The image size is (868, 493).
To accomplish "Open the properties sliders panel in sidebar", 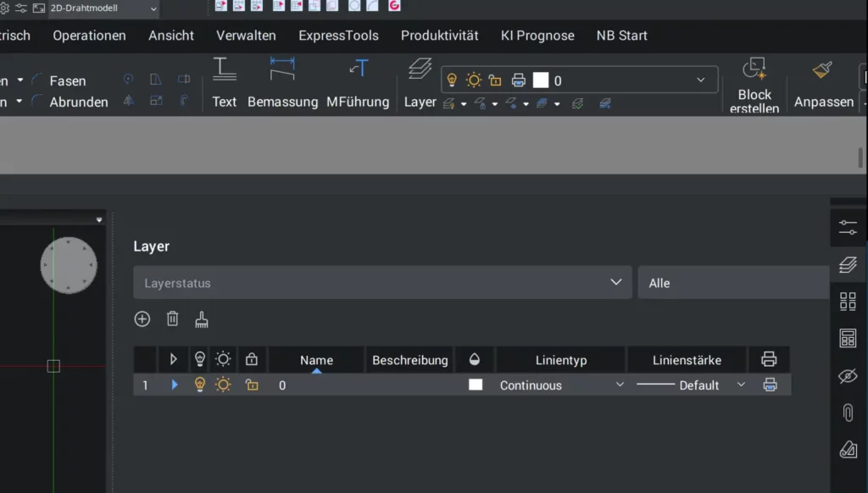I will [x=848, y=227].
